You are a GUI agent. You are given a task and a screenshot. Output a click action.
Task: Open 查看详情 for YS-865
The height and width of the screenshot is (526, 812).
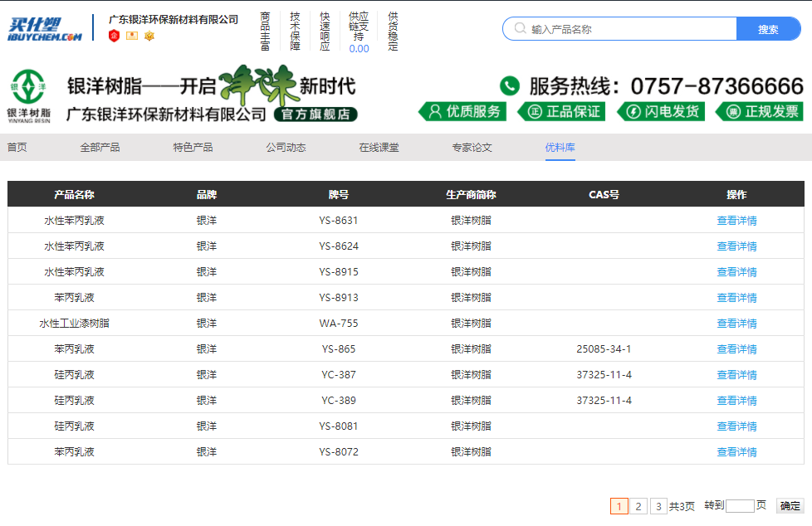pos(737,349)
